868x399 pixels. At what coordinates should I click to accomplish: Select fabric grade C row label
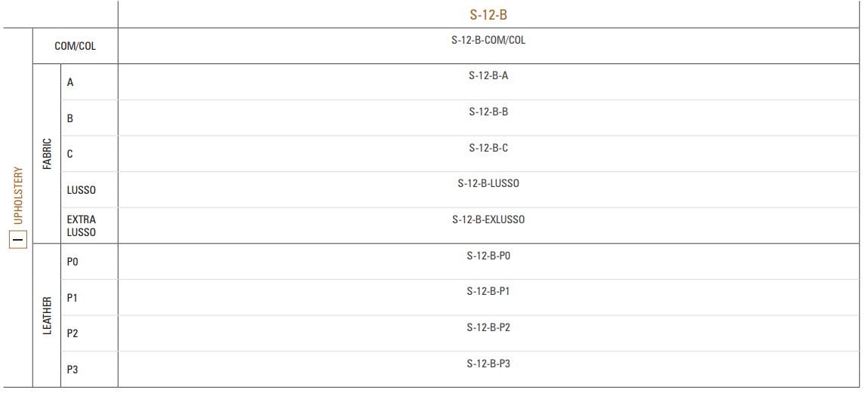(x=70, y=154)
